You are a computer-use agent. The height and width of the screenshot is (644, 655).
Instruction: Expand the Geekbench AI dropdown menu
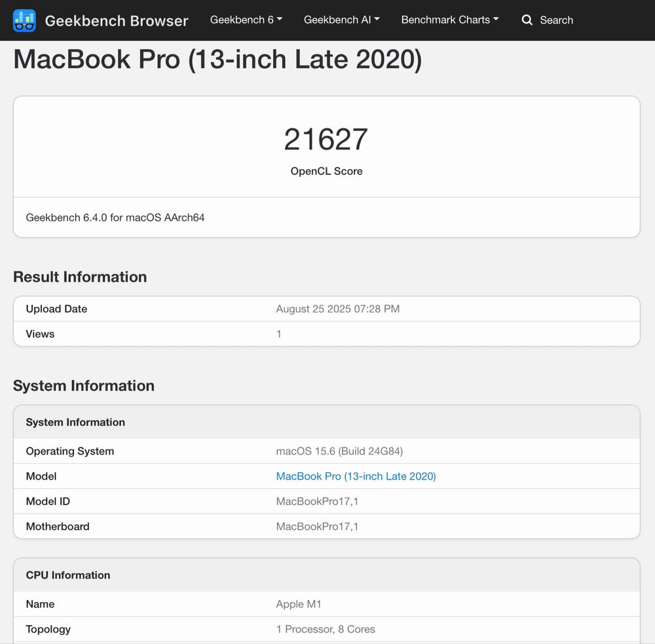(341, 20)
